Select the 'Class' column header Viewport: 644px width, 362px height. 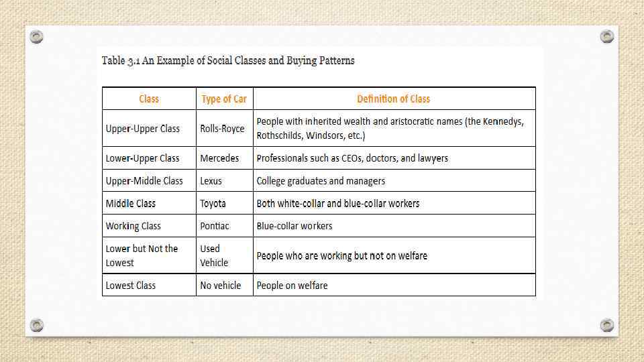coord(149,99)
